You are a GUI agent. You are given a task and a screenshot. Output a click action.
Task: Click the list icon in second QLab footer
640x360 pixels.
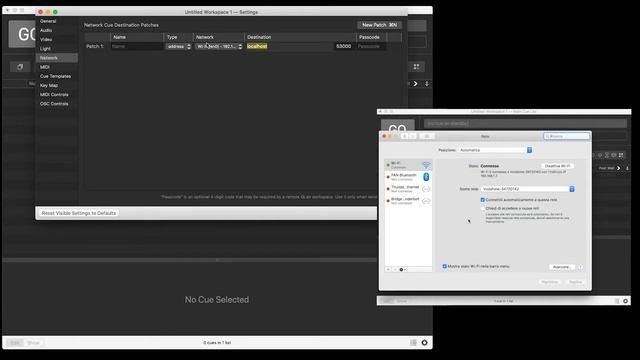tap(617, 301)
